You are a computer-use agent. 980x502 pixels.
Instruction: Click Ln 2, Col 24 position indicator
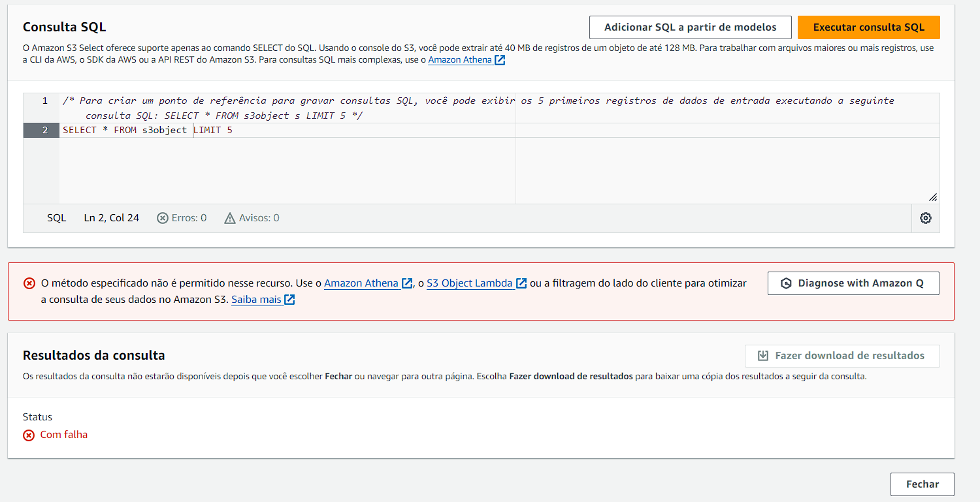[x=112, y=218]
